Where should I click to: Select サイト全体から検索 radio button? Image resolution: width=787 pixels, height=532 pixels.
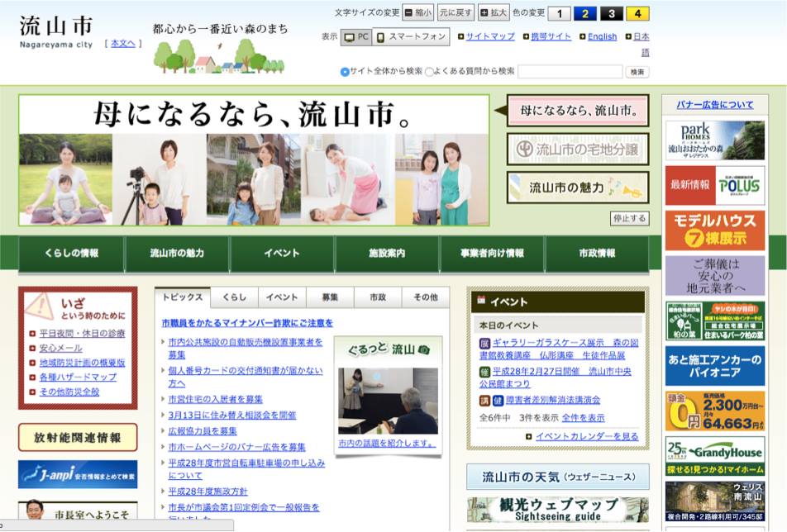(x=344, y=72)
